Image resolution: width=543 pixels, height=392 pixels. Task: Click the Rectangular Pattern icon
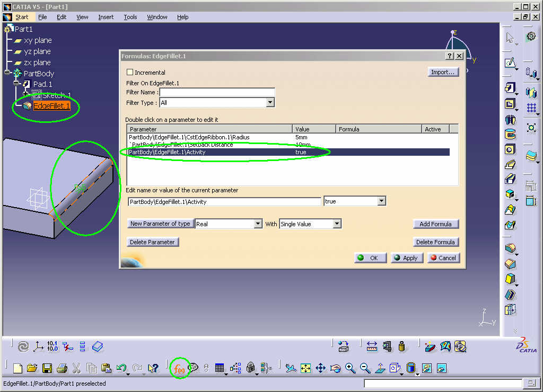click(x=531, y=108)
